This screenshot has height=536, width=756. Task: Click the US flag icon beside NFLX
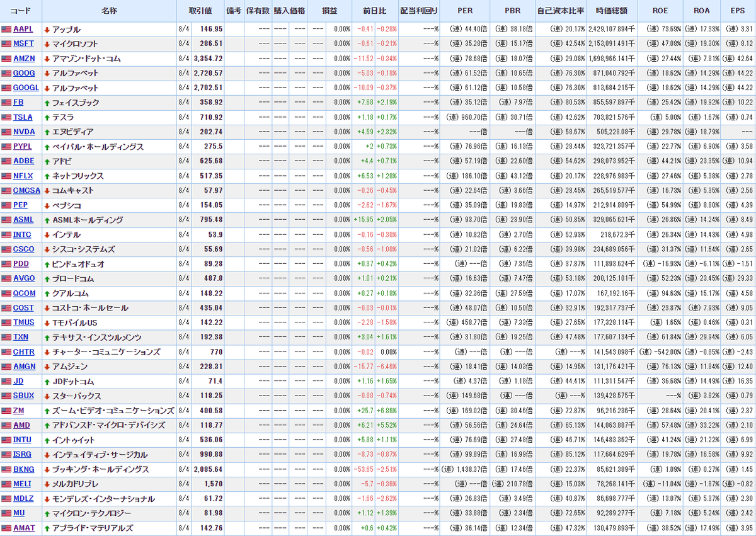(6, 176)
